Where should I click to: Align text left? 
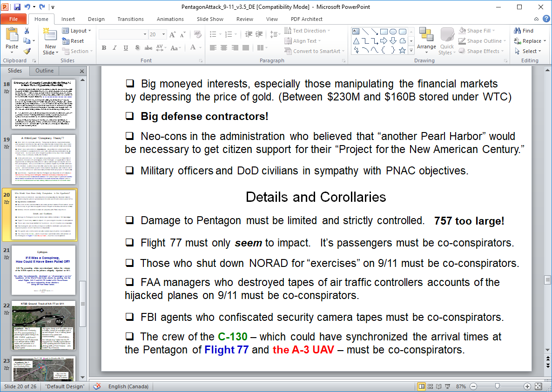pyautogui.click(x=213, y=48)
